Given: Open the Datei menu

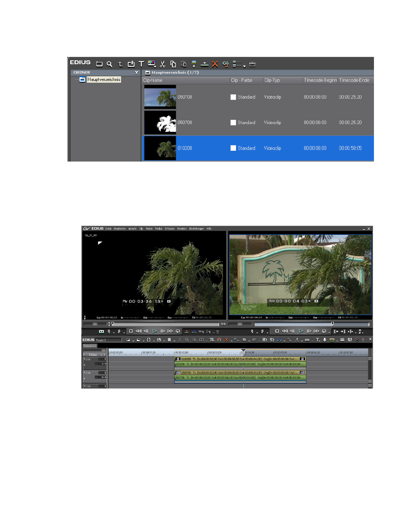Looking at the screenshot, I should click(108, 229).
